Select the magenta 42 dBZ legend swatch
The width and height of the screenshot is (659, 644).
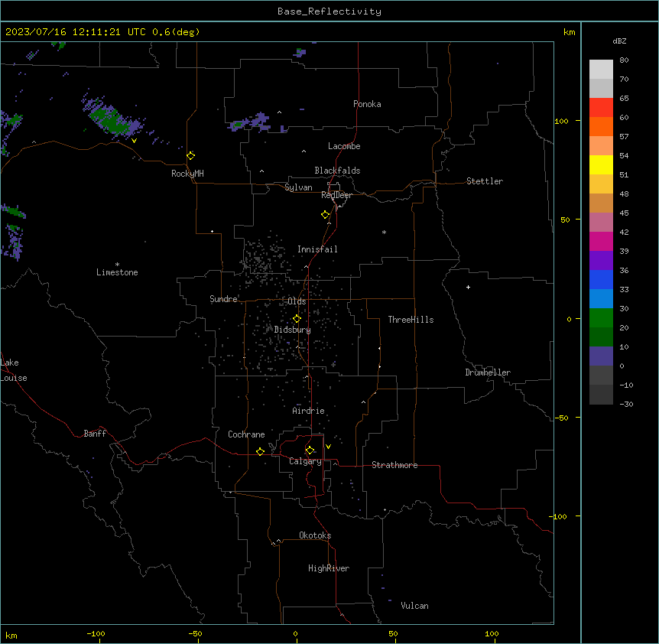[x=601, y=241]
